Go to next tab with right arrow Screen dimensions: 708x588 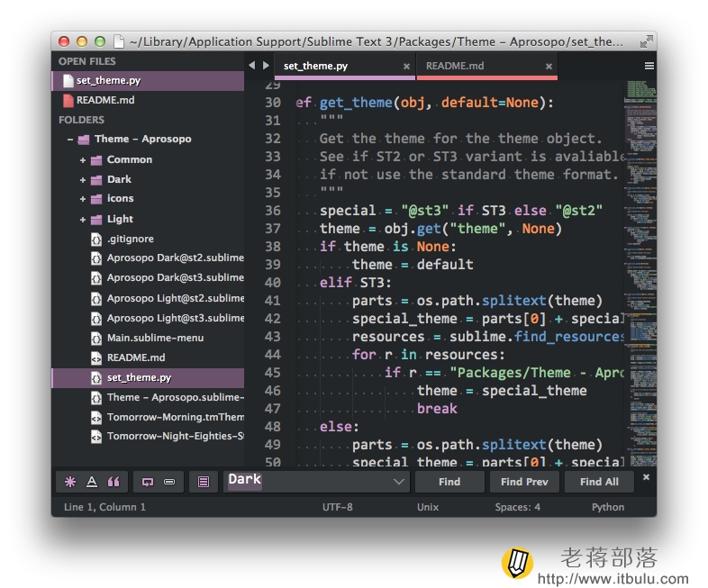266,66
